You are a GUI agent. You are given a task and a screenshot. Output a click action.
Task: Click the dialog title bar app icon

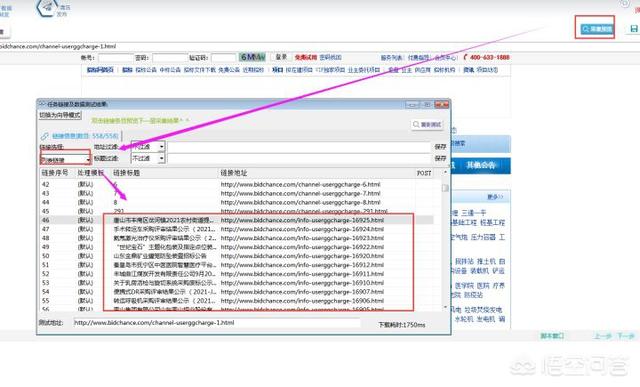42,105
